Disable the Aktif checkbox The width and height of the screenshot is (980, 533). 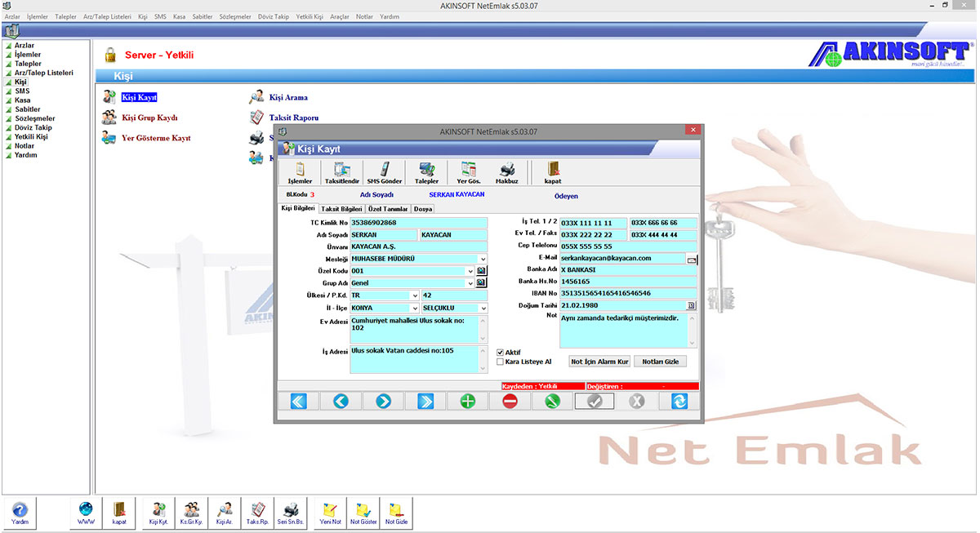pos(501,352)
